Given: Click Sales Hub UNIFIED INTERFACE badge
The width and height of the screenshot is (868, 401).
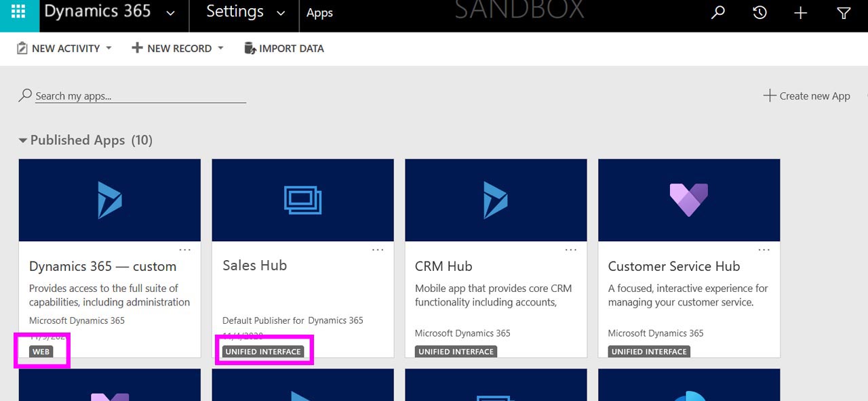Looking at the screenshot, I should pos(263,352).
